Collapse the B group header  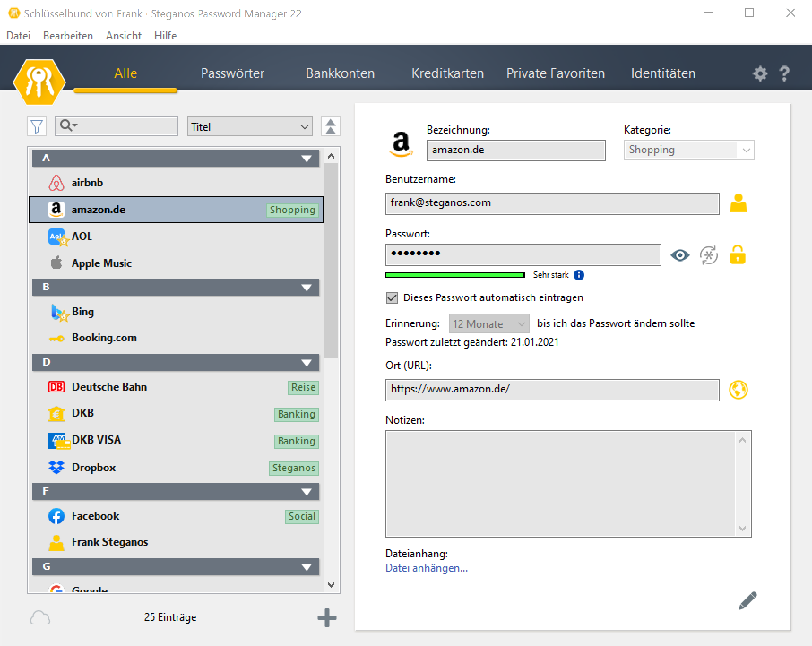(x=176, y=287)
